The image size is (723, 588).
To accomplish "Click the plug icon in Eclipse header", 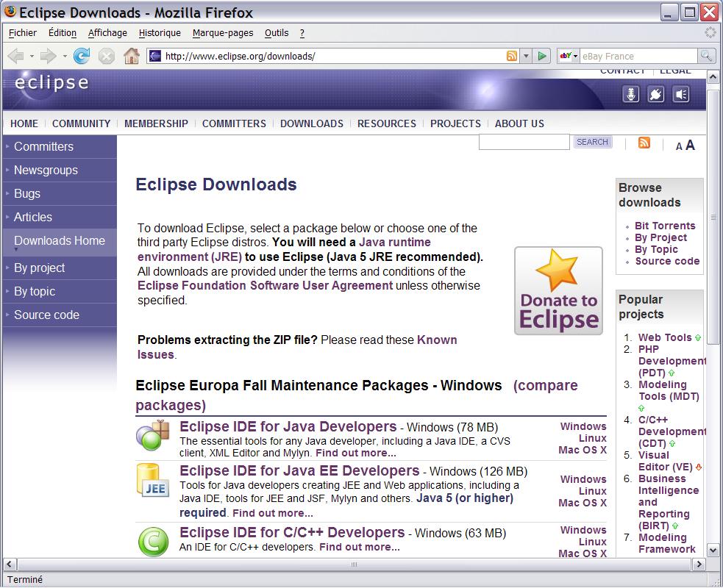I will (x=655, y=95).
